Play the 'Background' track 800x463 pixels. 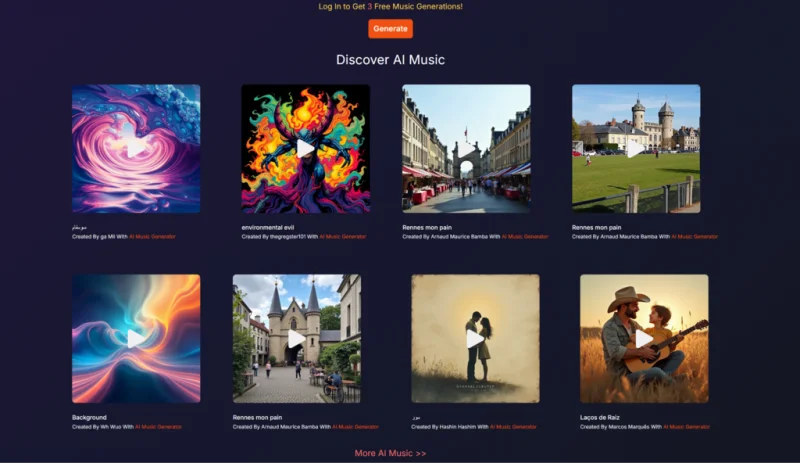pyautogui.click(x=136, y=338)
